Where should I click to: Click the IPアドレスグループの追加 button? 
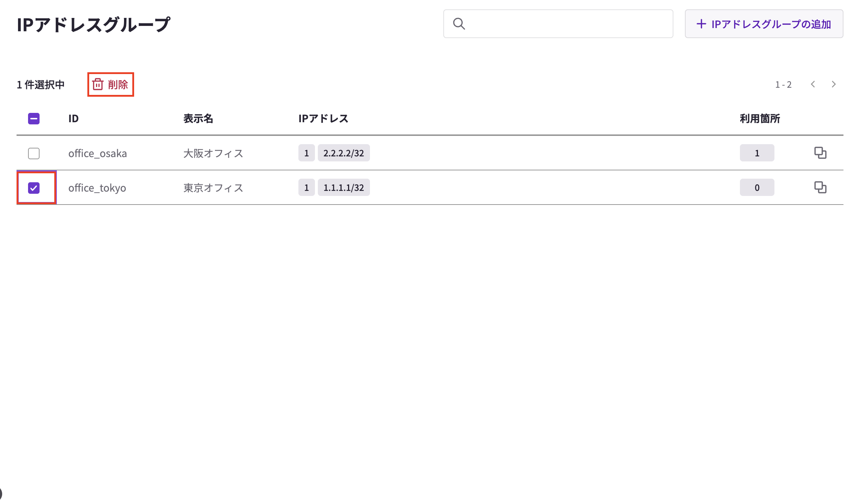(764, 24)
